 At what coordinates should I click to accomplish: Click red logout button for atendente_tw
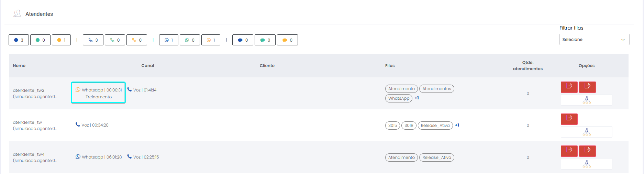point(569,119)
